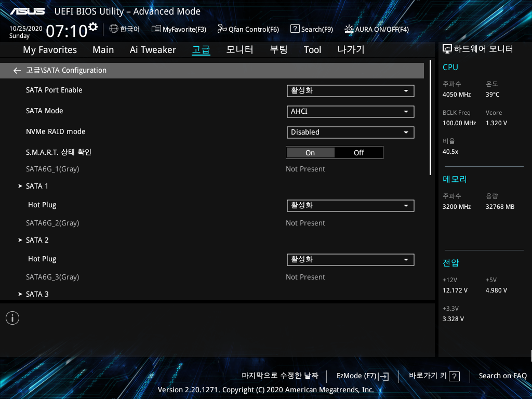Viewport: 532px width, 399px height.
Task: Click the 고급\SATA Configuration breadcrumb
Action: point(66,70)
